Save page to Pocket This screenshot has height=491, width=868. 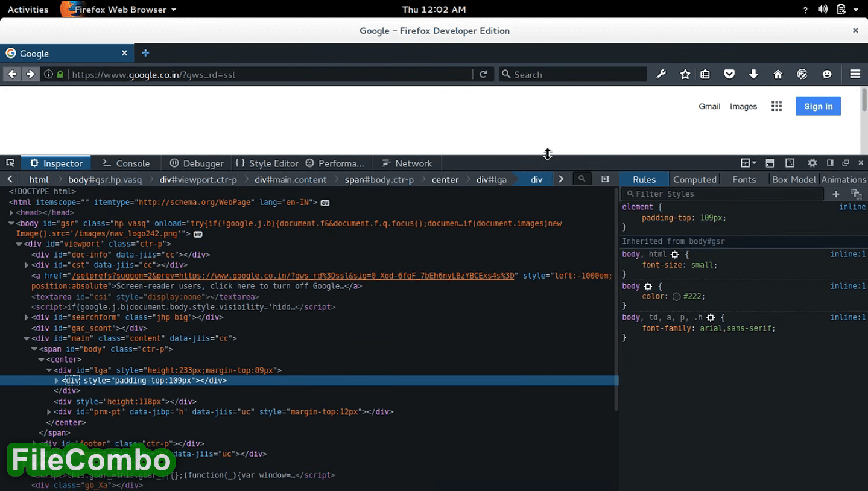(x=729, y=74)
